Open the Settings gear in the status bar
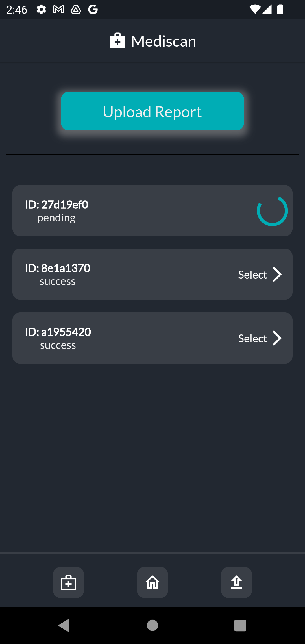The image size is (305, 644). coord(41,9)
